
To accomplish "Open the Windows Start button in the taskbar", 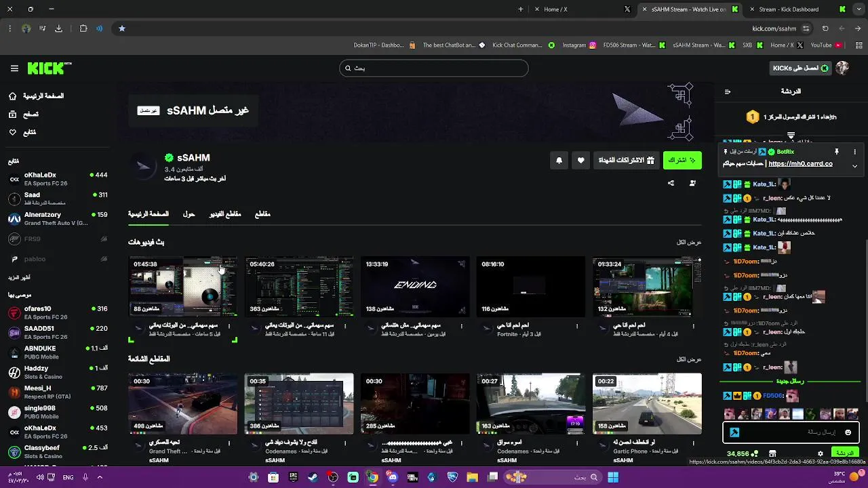I will click(x=613, y=477).
